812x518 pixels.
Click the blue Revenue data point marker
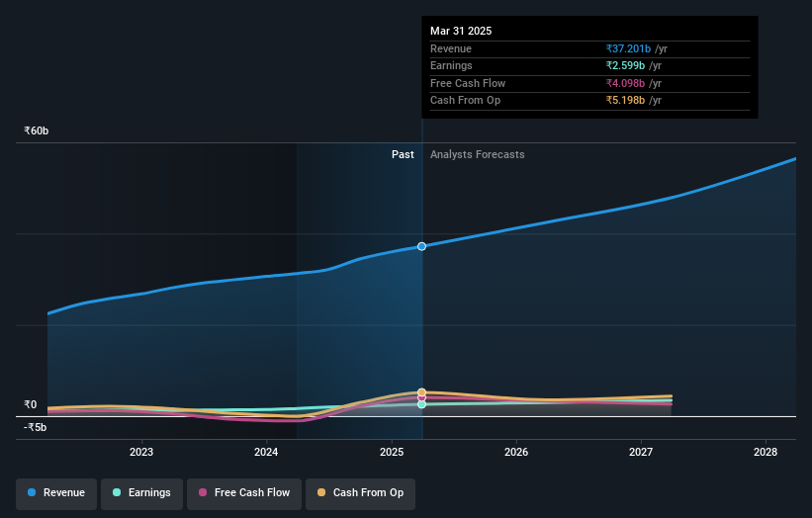coord(422,246)
